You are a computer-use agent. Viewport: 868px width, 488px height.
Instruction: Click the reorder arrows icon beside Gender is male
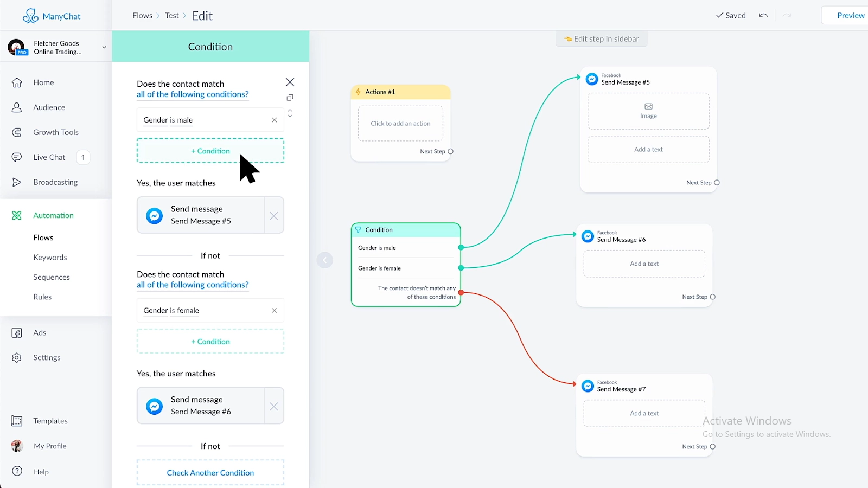click(290, 113)
